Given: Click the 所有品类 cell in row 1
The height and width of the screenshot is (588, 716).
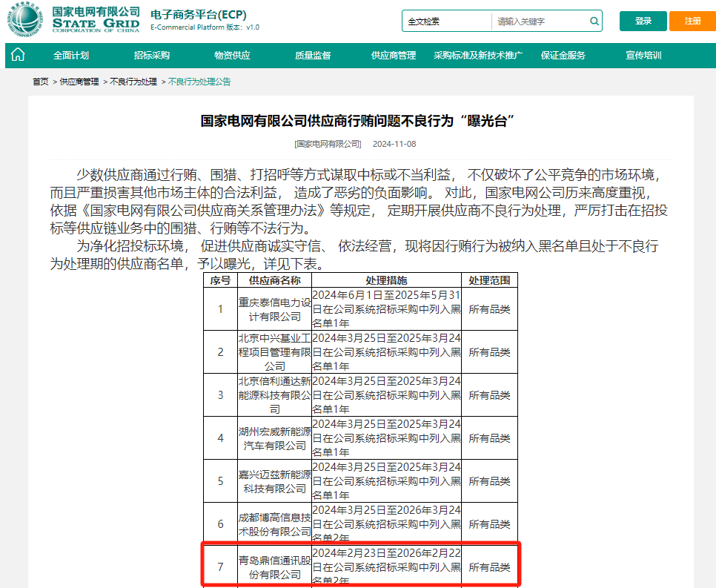Looking at the screenshot, I should tap(489, 309).
